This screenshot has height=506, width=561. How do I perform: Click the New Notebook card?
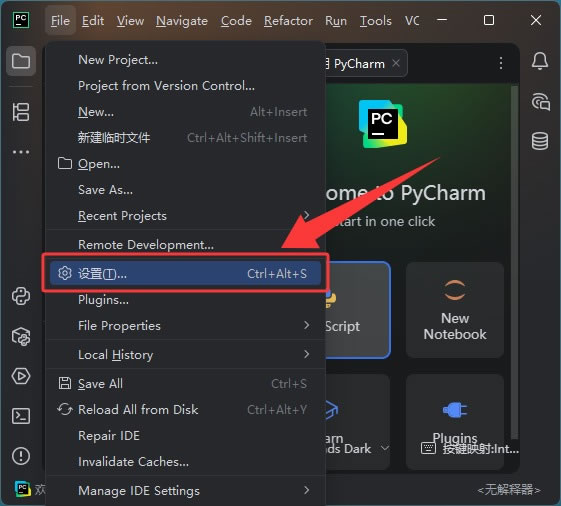click(455, 310)
